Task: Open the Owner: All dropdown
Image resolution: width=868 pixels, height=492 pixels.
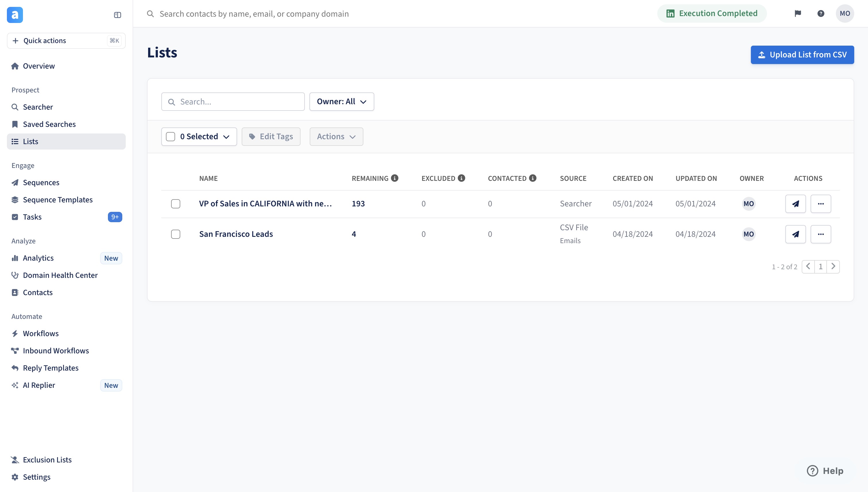Action: (x=342, y=102)
